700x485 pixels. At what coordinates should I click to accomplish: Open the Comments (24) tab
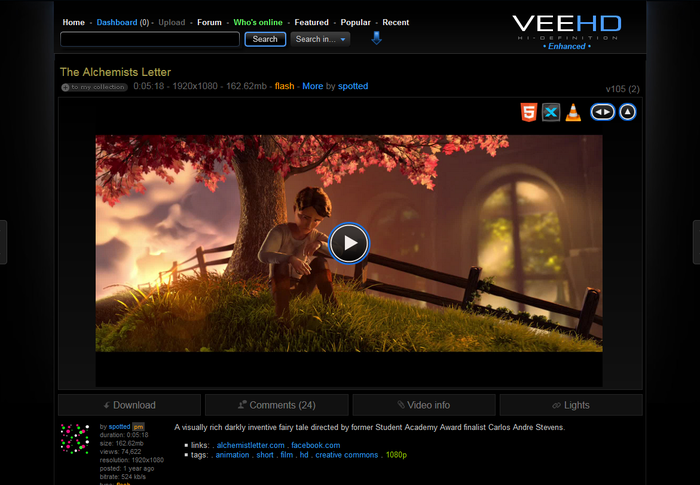coord(277,405)
